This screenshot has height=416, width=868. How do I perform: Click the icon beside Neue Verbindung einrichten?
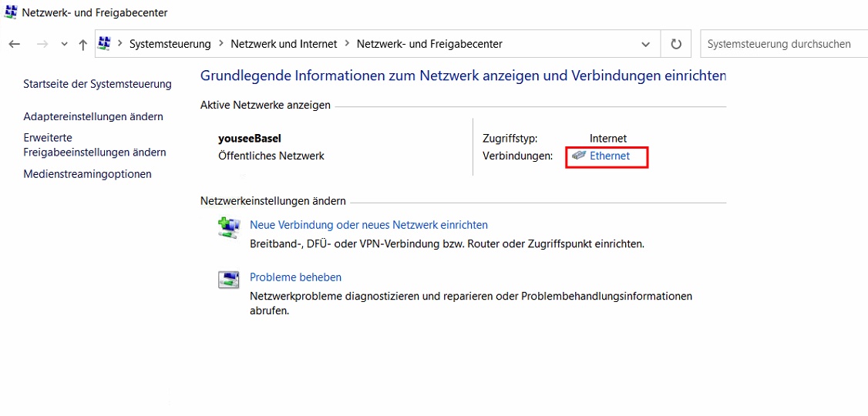tap(228, 227)
